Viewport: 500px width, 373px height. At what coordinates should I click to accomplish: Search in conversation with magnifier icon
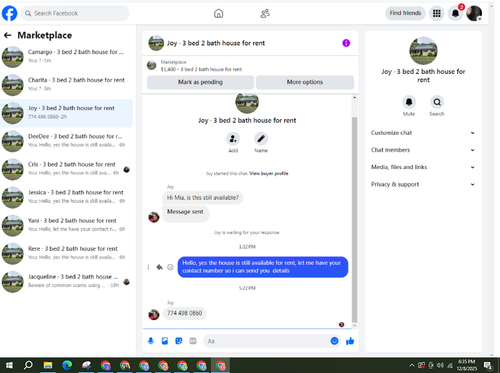pos(437,102)
